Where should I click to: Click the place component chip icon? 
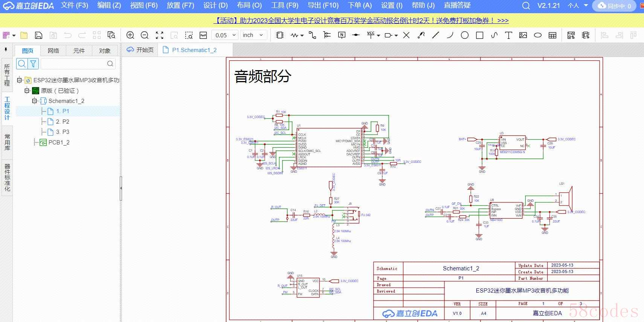coord(279,35)
